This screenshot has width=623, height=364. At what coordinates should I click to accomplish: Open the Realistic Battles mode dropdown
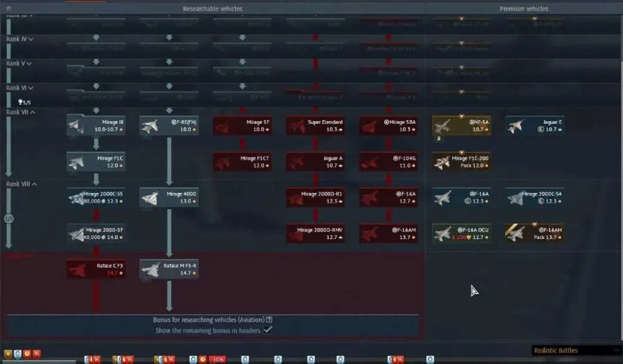(x=576, y=350)
